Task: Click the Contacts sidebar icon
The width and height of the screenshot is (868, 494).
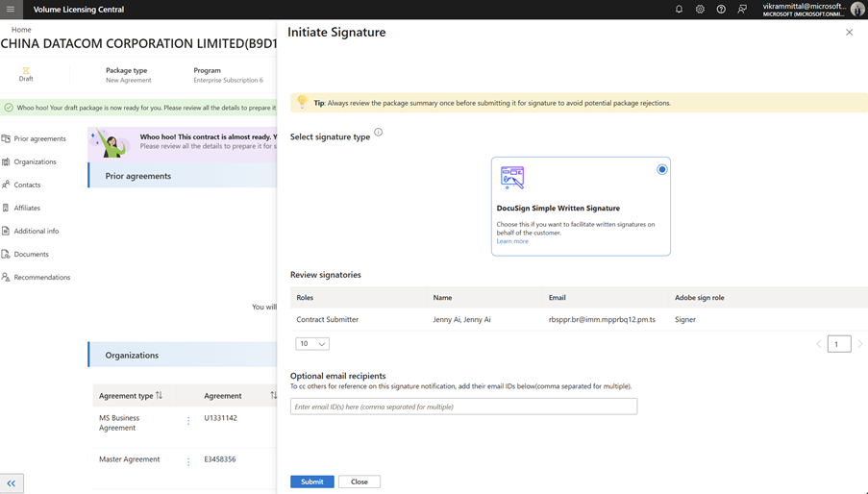Action: tap(6, 185)
